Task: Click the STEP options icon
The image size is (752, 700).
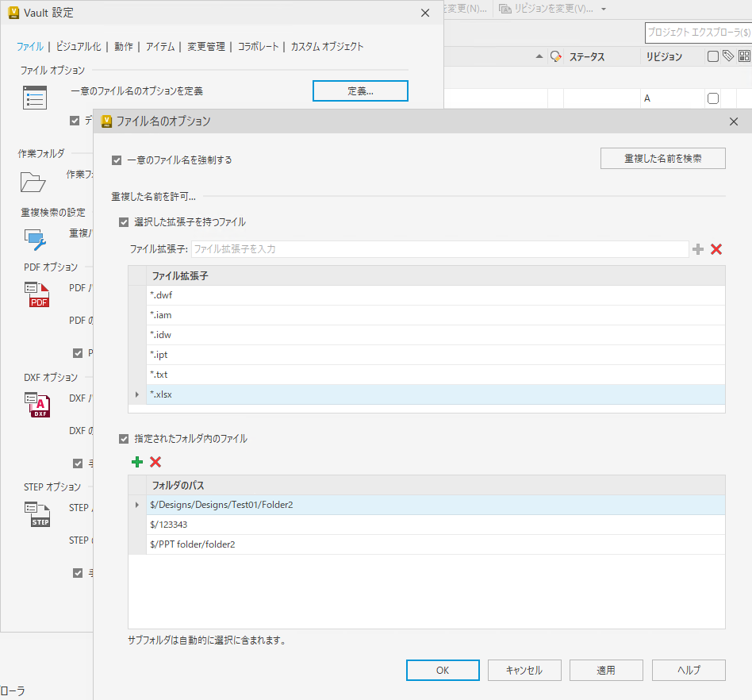Action: tap(37, 514)
